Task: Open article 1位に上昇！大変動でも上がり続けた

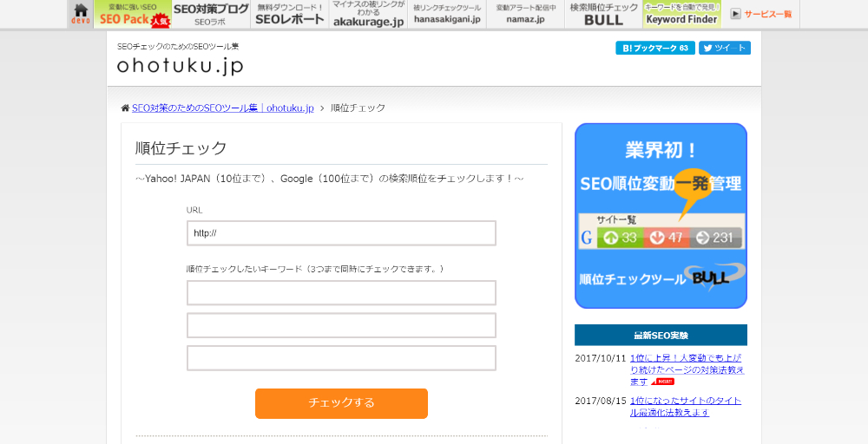Action: [x=687, y=369]
